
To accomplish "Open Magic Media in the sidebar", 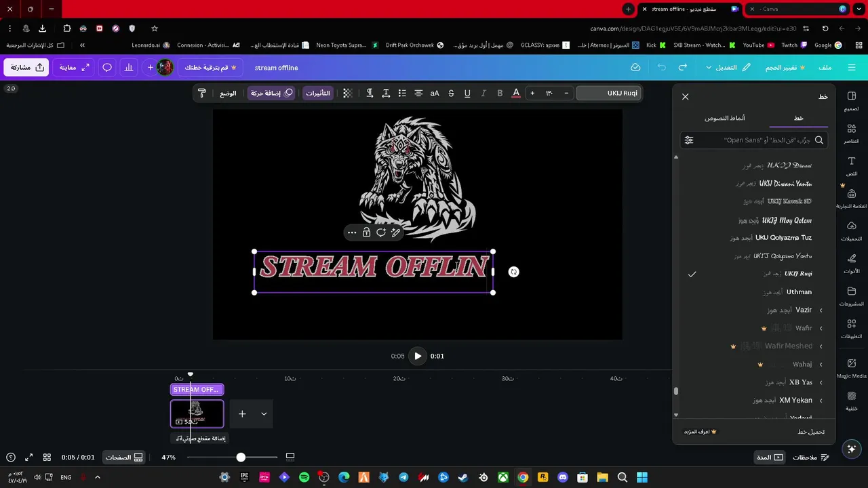I will coord(852,368).
